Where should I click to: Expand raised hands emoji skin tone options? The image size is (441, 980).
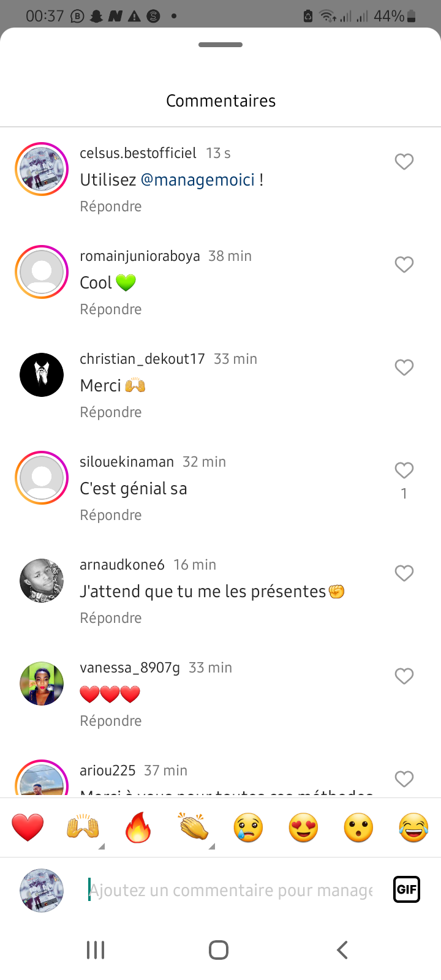point(102,846)
